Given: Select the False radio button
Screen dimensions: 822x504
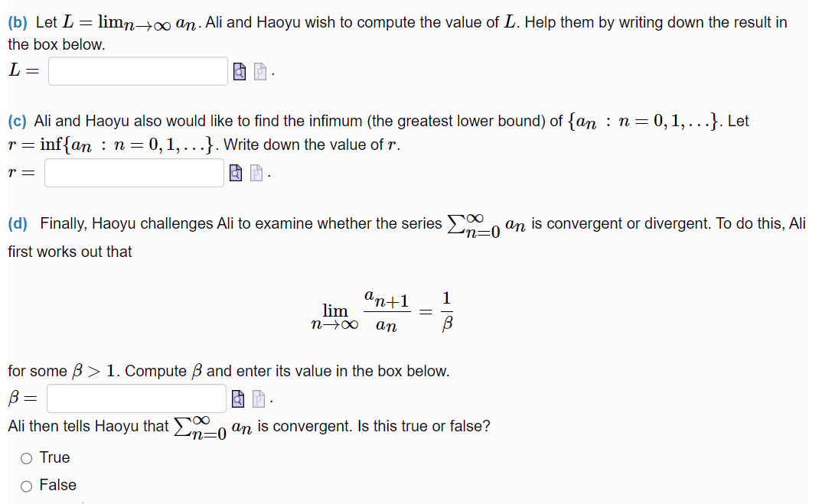Looking at the screenshot, I should pos(25,485).
